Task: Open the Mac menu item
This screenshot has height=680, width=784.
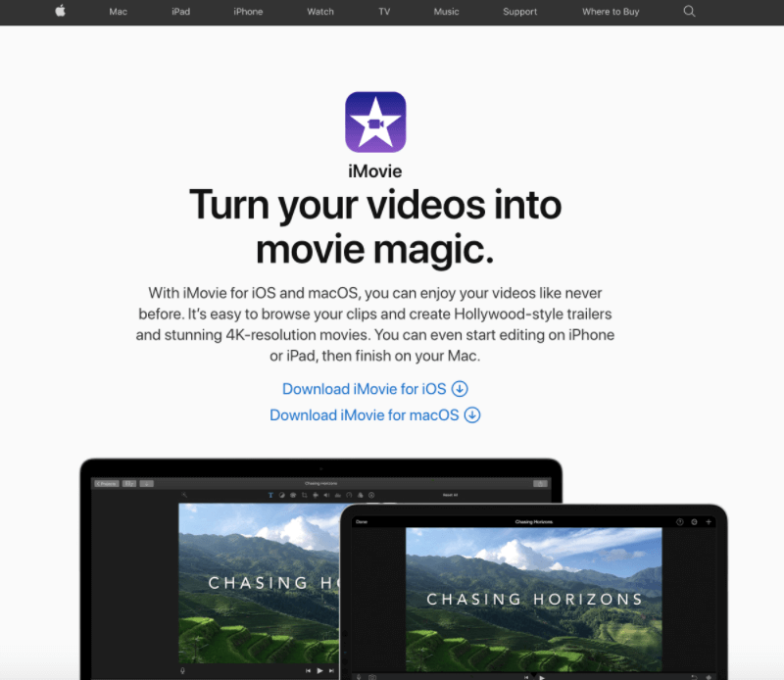Action: click(118, 12)
